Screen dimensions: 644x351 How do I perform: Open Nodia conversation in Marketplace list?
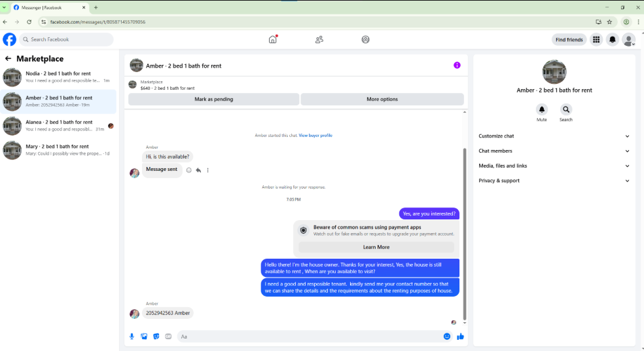click(x=59, y=77)
